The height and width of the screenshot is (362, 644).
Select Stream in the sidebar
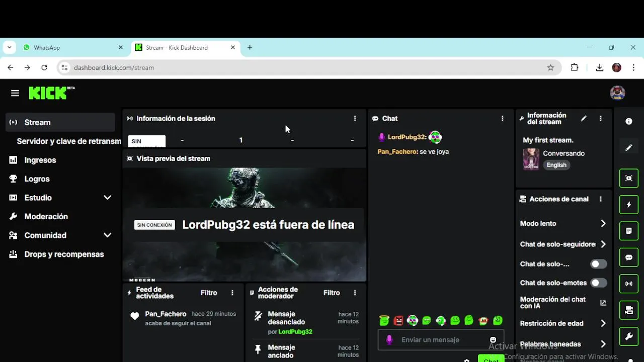coord(60,122)
